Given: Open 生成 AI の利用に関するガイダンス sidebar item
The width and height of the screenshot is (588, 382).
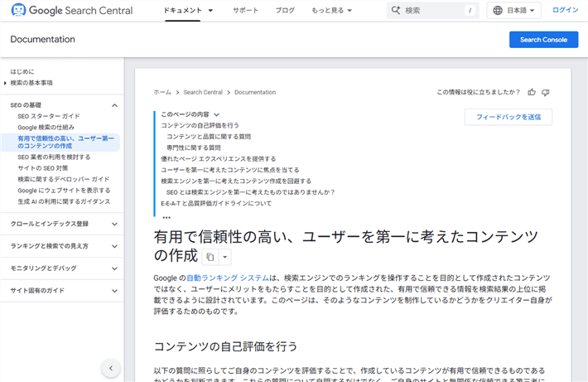Looking at the screenshot, I should 64,202.
